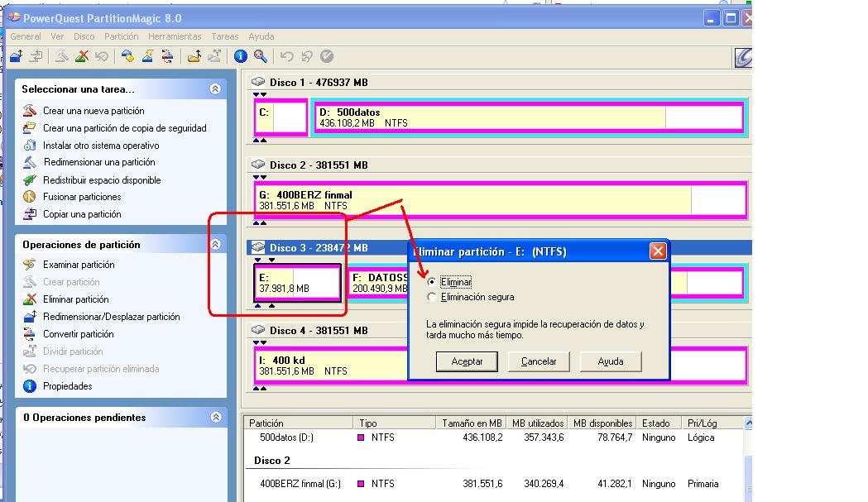This screenshot has width=868, height=502.
Task: Collapse the Seleccionar una tarea panel
Action: (215, 88)
